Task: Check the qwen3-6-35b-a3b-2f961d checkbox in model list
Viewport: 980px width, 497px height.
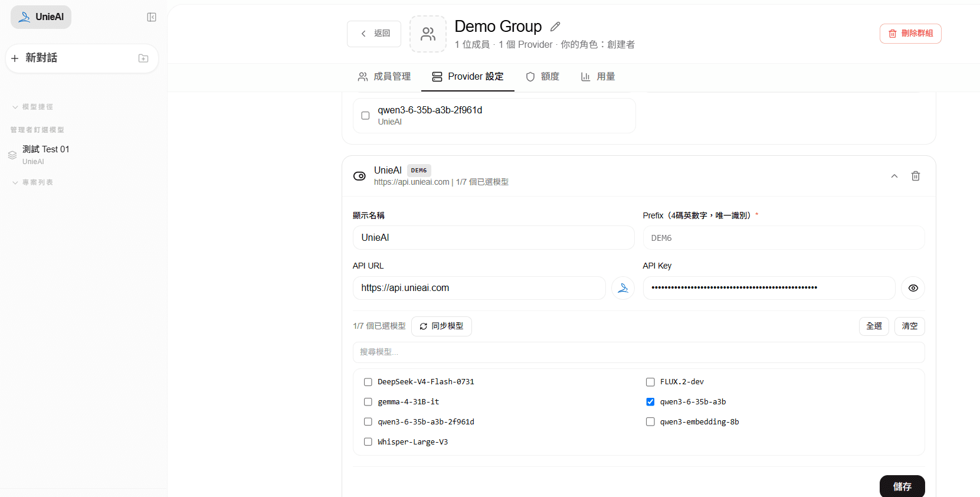Action: click(x=368, y=422)
